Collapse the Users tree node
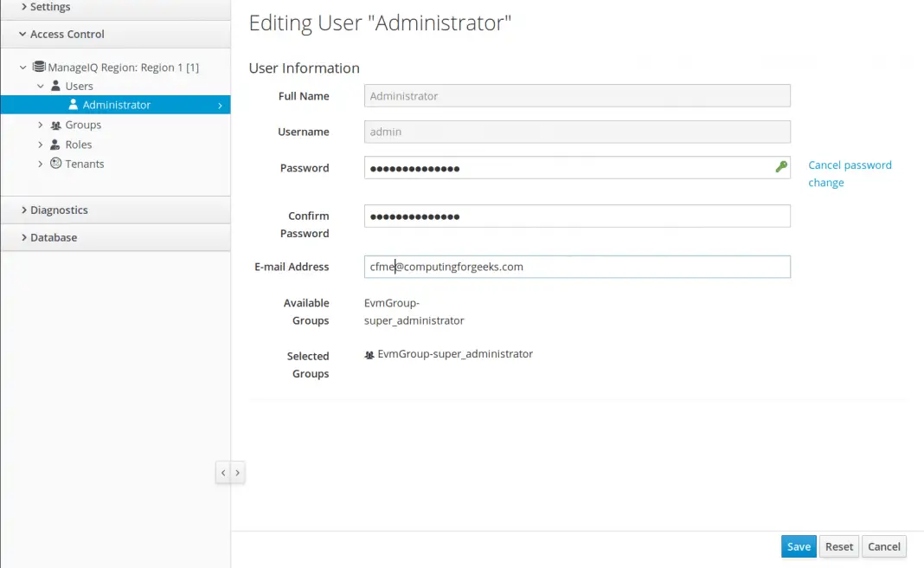This screenshot has width=924, height=568. tap(40, 86)
